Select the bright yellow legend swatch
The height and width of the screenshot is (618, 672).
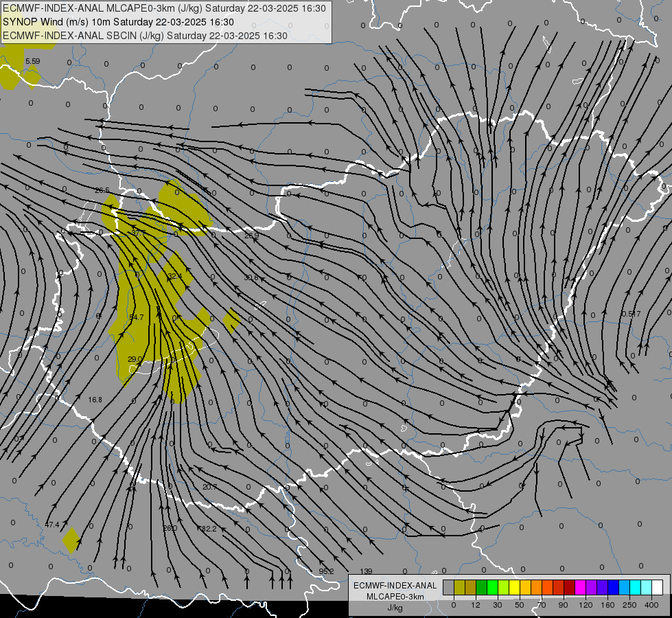pyautogui.click(x=515, y=587)
